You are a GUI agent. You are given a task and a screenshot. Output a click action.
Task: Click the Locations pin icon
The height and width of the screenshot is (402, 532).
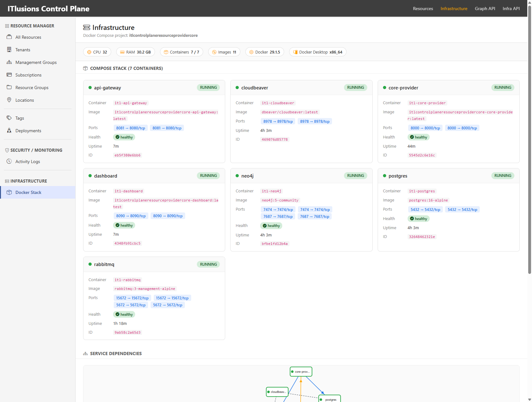[x=9, y=100]
